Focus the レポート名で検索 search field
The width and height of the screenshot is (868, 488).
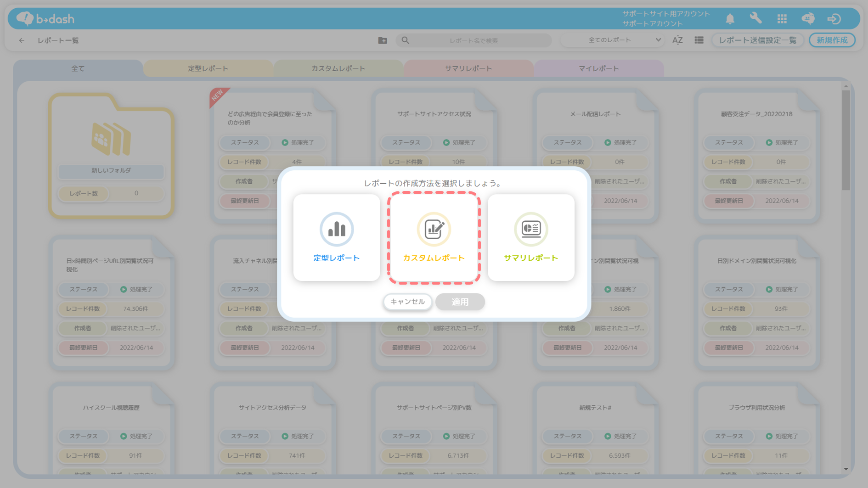474,40
